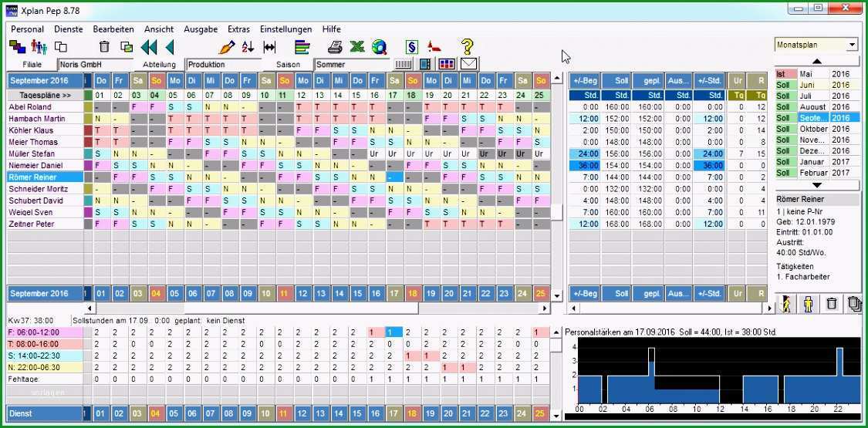This screenshot has width=868, height=428.
Task: Select Oktober 2016 in month list
Action: click(x=817, y=129)
